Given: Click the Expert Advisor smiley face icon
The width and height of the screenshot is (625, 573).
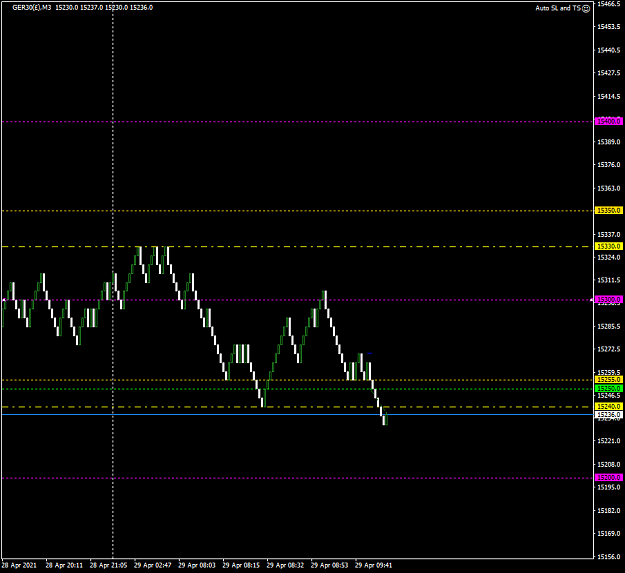Looking at the screenshot, I should [x=586, y=8].
